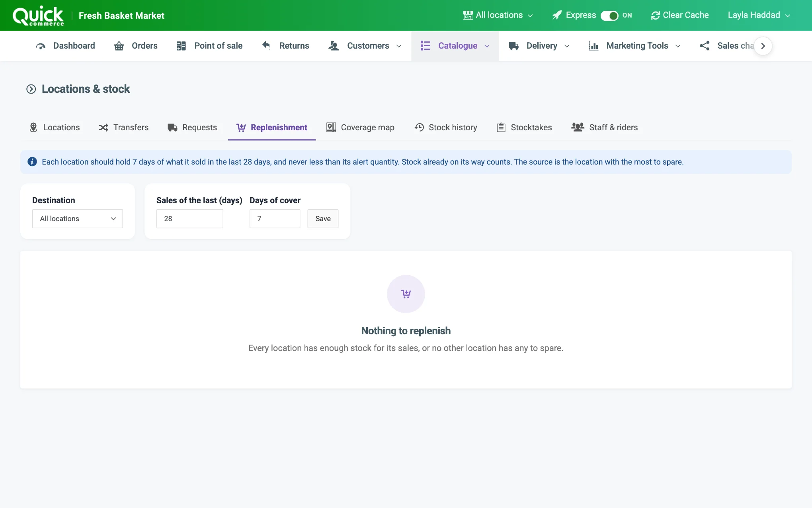
Task: Open the Stock history tab
Action: pyautogui.click(x=446, y=127)
